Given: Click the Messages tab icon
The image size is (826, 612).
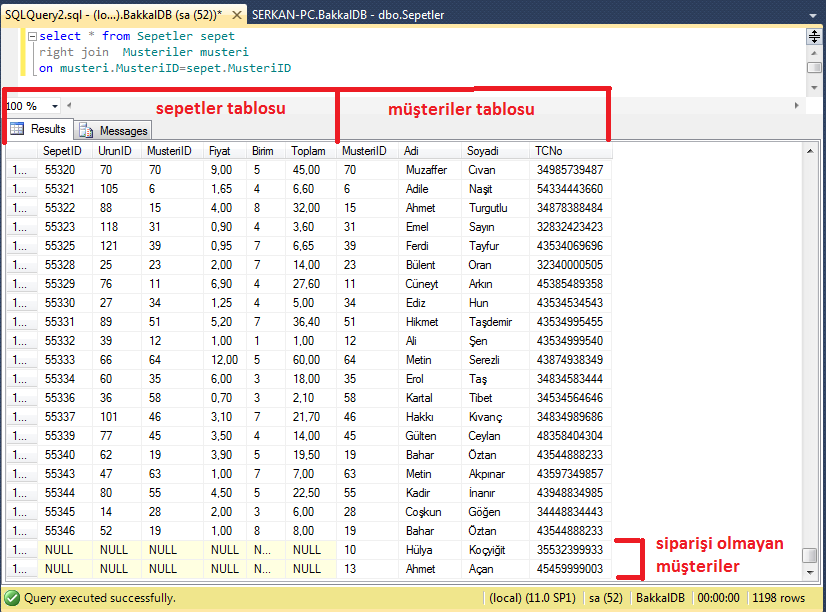Looking at the screenshot, I should (x=86, y=131).
